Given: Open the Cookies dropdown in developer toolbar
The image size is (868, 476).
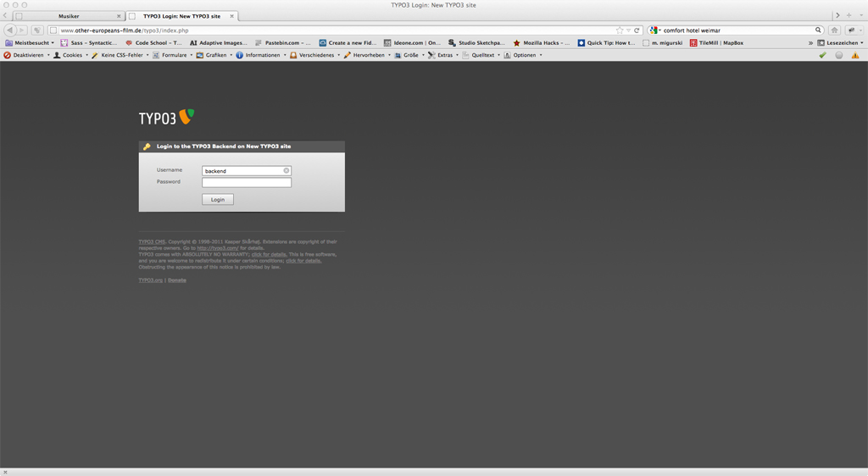Looking at the screenshot, I should tap(72, 55).
